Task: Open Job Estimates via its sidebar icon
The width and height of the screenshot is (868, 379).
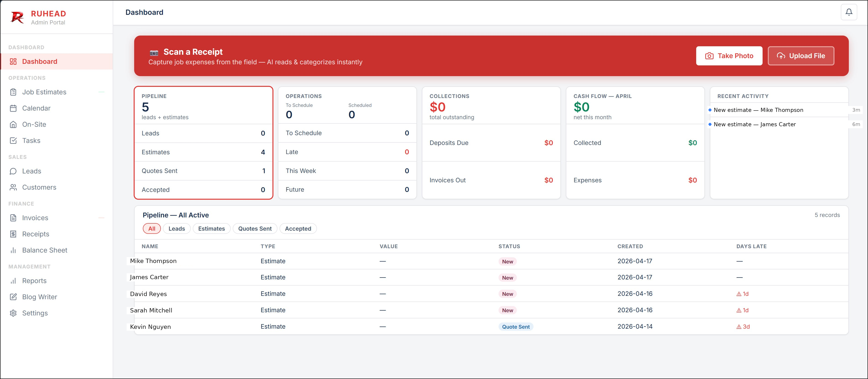Action: coord(13,92)
